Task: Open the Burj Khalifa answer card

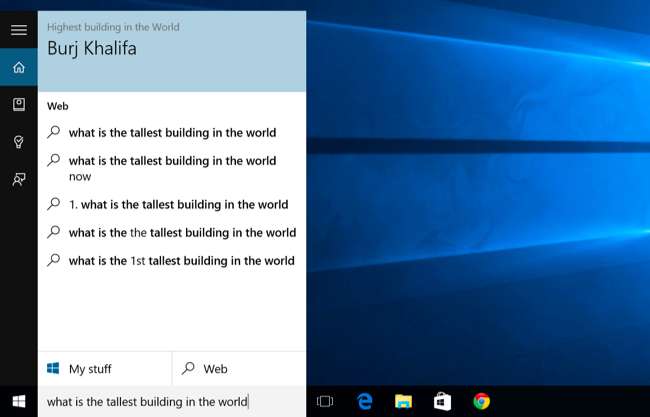Action: point(172,51)
